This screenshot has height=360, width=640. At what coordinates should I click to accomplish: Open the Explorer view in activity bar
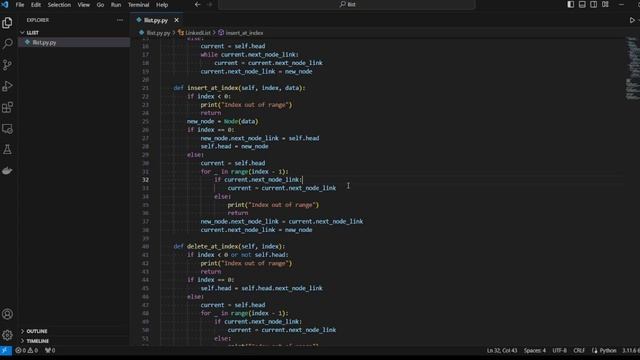pyautogui.click(x=7, y=23)
